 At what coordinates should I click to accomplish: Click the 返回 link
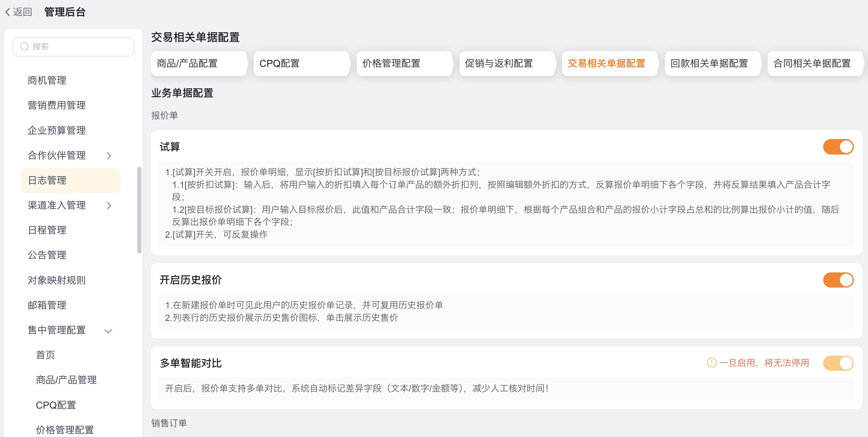tap(22, 12)
